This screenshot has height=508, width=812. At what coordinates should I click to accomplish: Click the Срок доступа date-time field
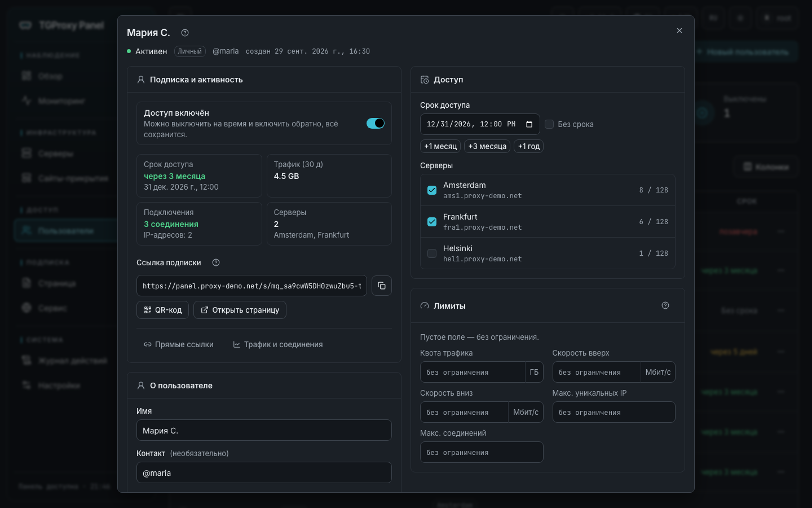[480, 124]
